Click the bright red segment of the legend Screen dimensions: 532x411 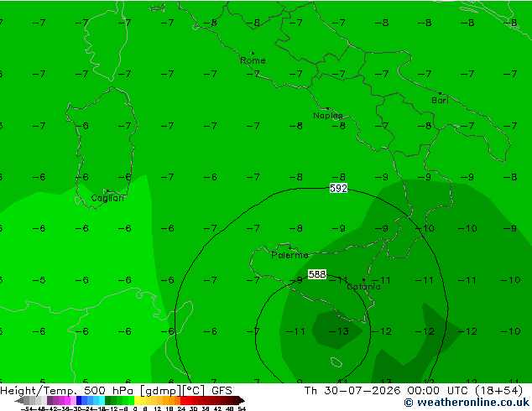[183, 400]
